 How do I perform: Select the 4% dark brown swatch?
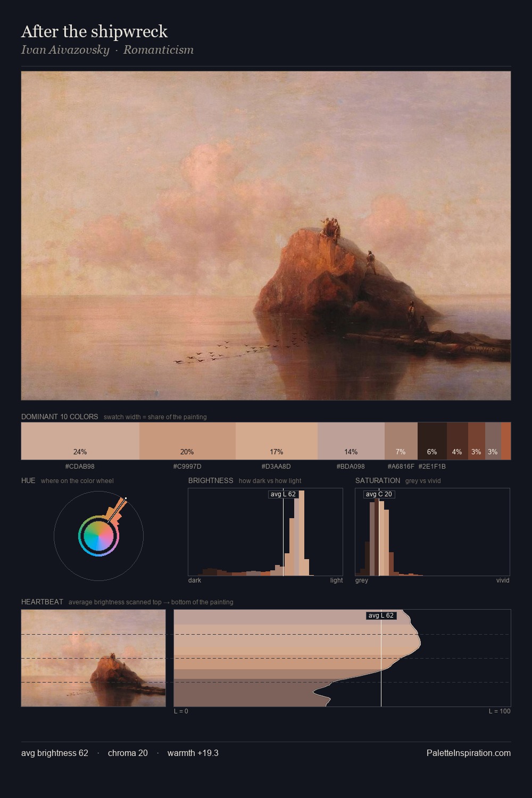coord(458,441)
